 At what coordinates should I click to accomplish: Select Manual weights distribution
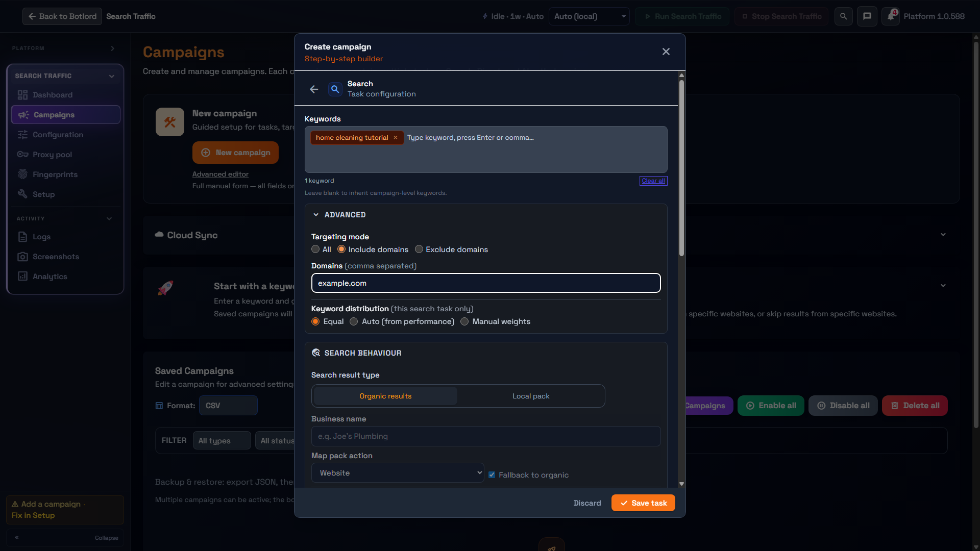click(x=464, y=321)
